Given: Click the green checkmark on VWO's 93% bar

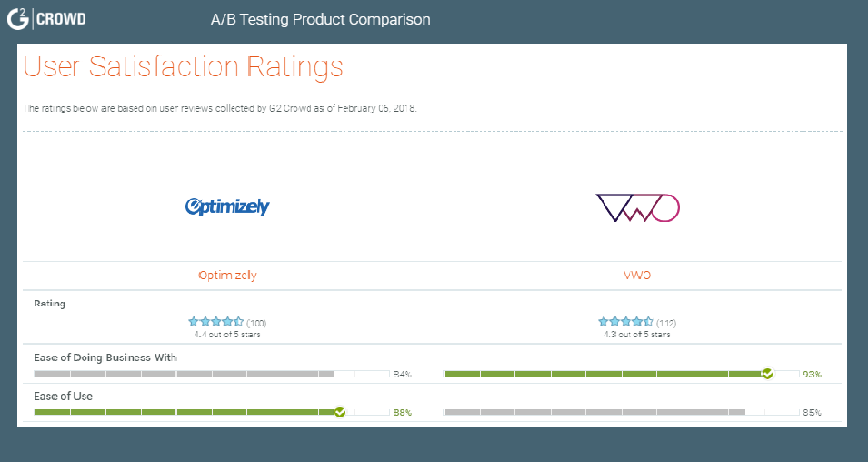Looking at the screenshot, I should (x=767, y=374).
